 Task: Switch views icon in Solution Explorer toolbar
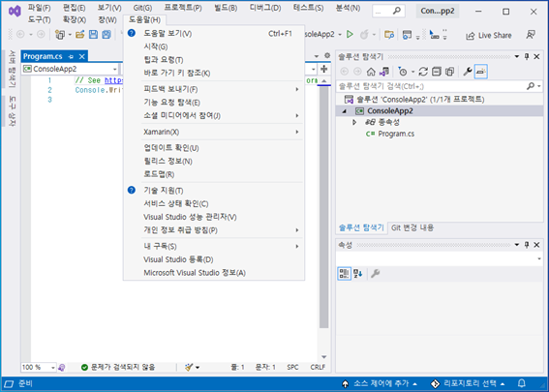[384, 72]
